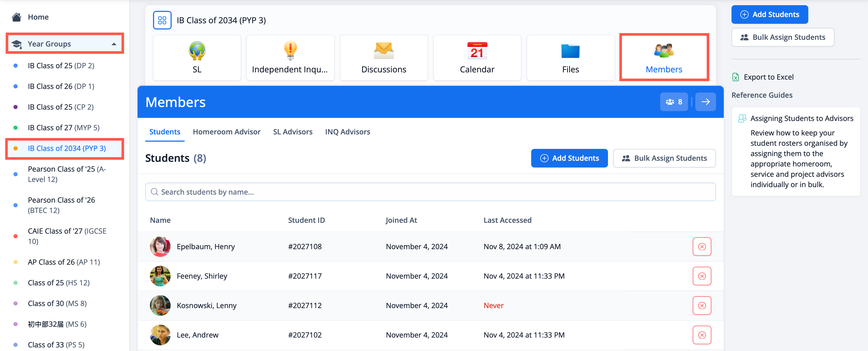Switch to the Homeroom Advisor tab
This screenshot has height=351, width=868.
coord(226,132)
